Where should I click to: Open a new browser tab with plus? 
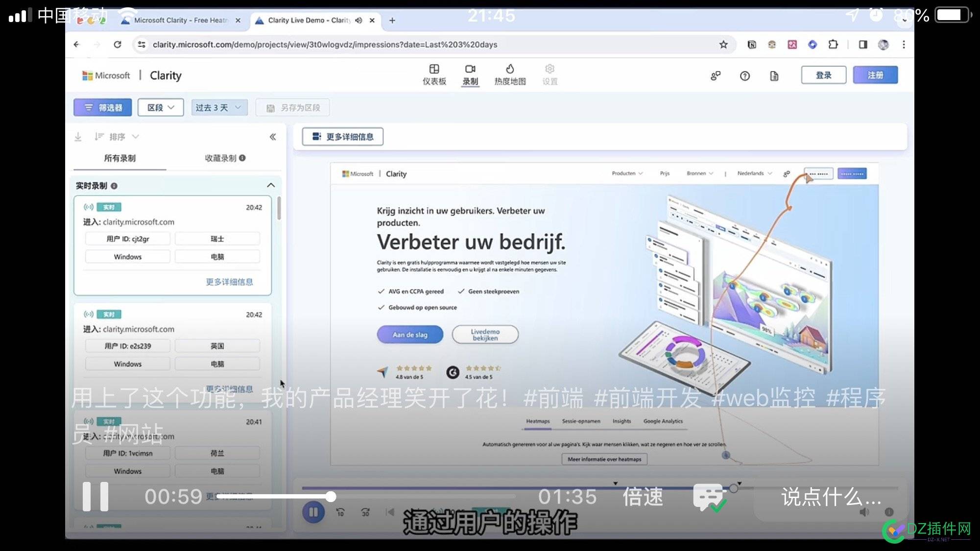point(392,20)
